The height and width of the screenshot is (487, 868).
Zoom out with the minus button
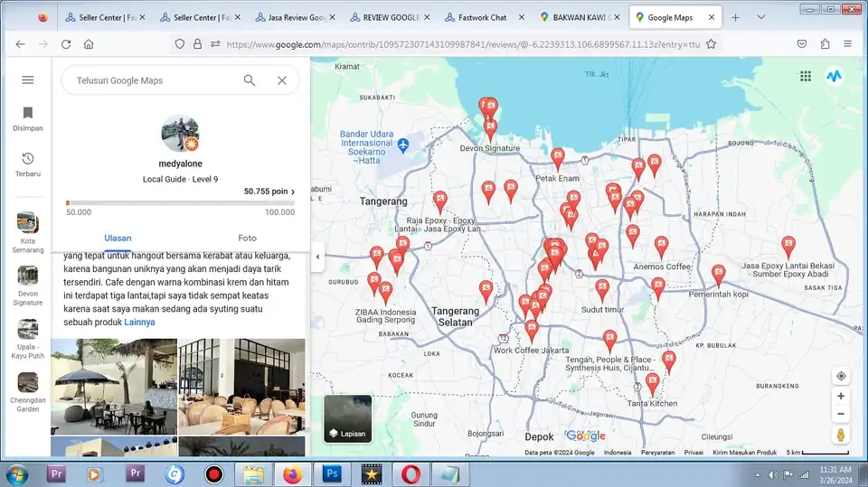[841, 414]
